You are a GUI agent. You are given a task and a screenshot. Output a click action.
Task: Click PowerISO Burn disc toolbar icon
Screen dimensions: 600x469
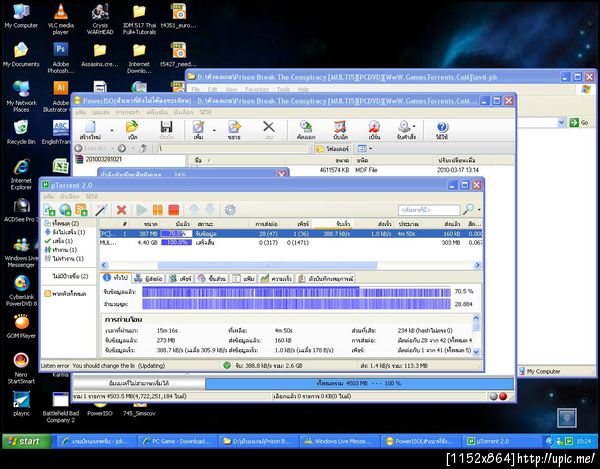pyautogui.click(x=374, y=130)
